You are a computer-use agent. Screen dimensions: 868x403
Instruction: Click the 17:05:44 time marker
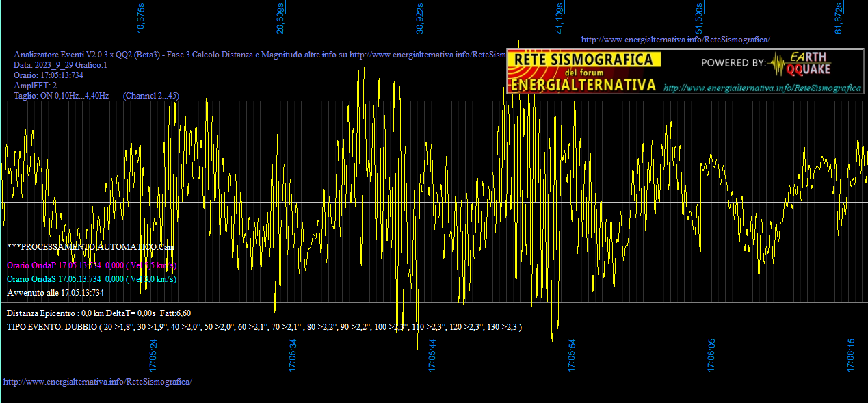click(x=432, y=355)
